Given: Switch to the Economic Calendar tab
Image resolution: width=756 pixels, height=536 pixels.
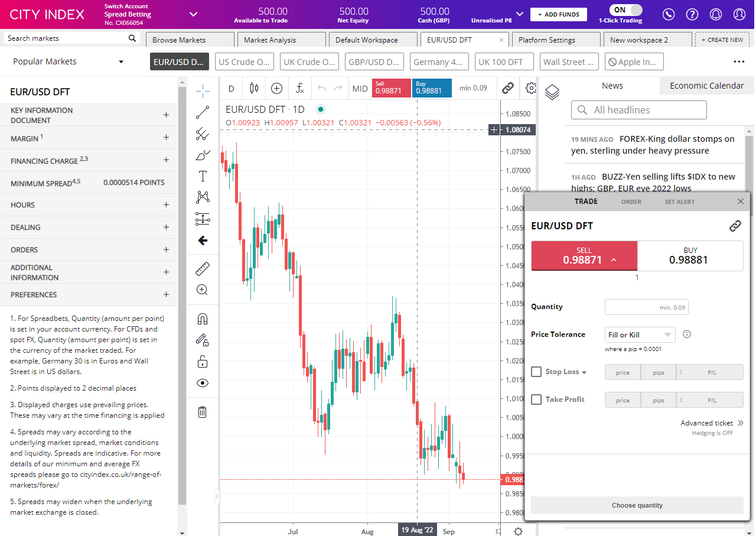Looking at the screenshot, I should click(706, 85).
